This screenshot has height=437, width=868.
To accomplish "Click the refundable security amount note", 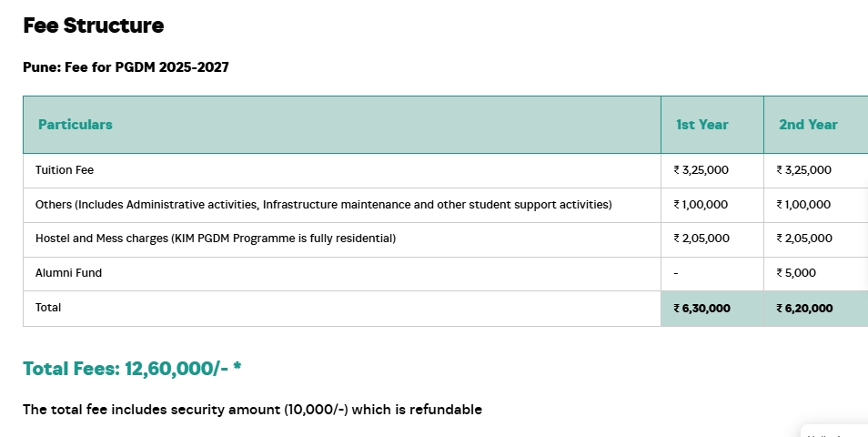I will pos(252,410).
